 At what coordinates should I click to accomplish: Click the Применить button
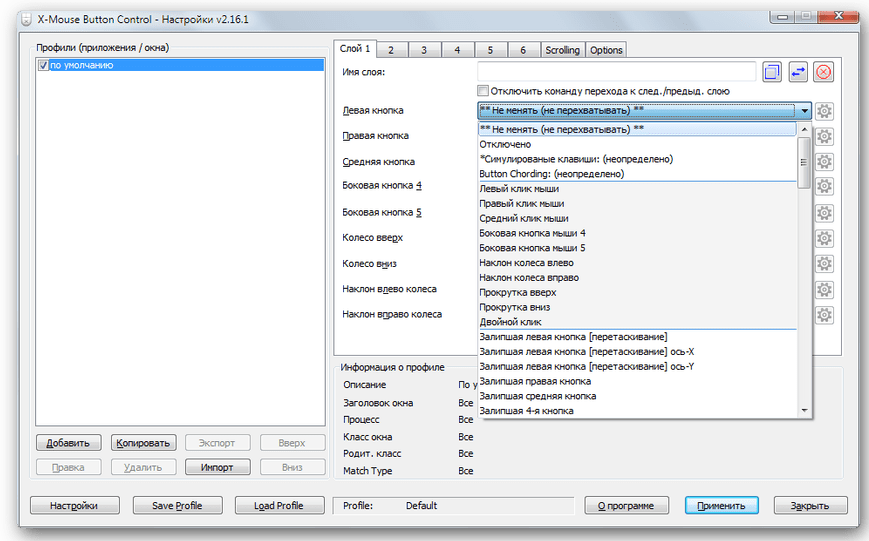click(722, 506)
